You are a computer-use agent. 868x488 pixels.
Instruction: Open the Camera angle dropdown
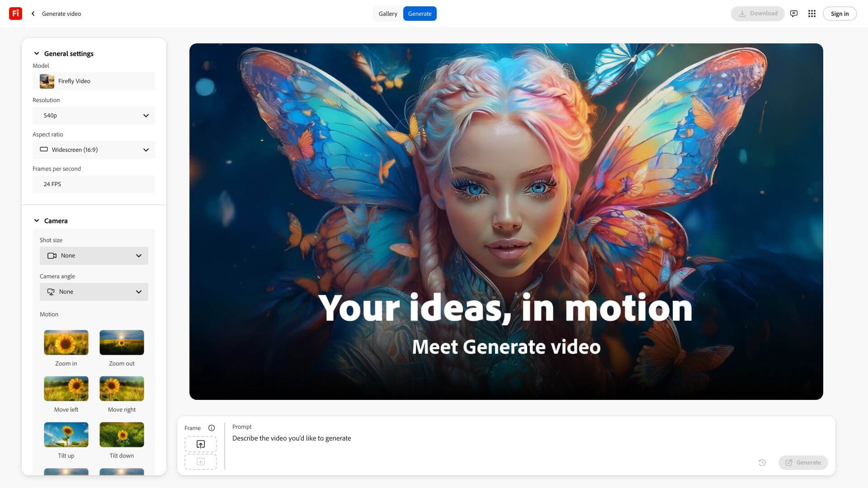pos(94,291)
